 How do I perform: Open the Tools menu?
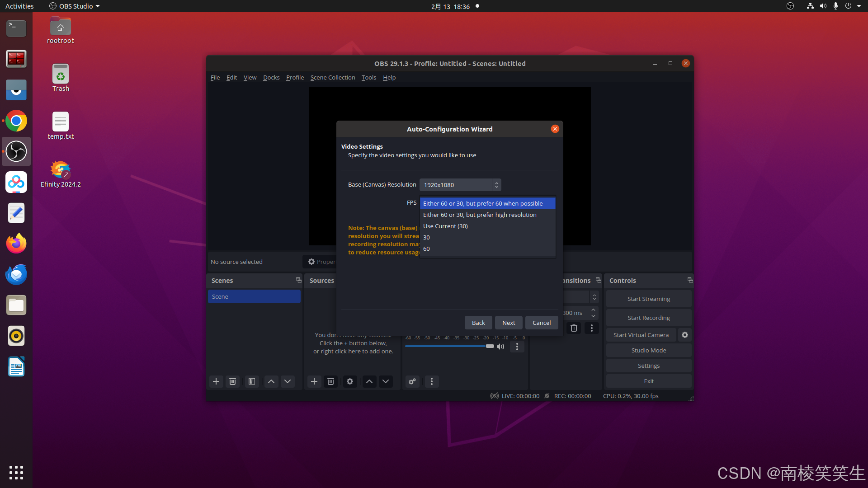368,77
